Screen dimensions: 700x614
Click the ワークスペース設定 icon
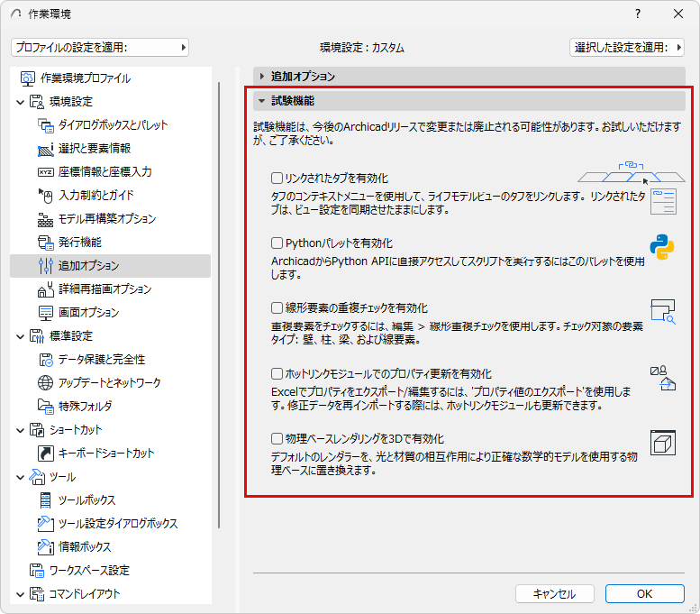point(37,570)
